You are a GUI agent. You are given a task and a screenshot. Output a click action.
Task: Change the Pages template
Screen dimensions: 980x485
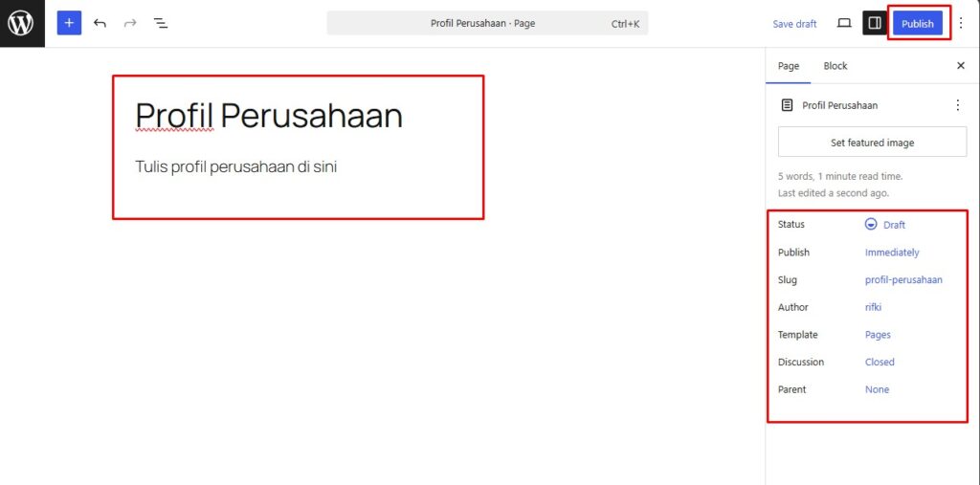coord(878,335)
